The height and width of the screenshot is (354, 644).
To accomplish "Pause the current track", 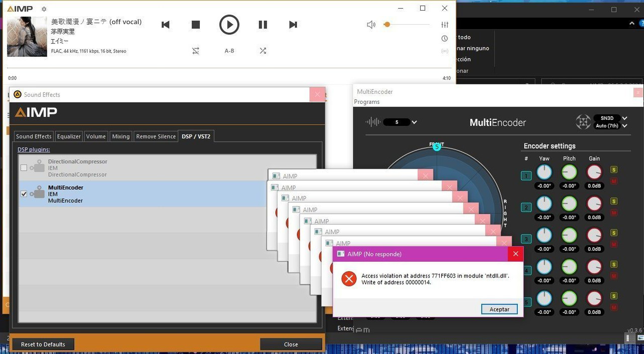I will click(263, 25).
